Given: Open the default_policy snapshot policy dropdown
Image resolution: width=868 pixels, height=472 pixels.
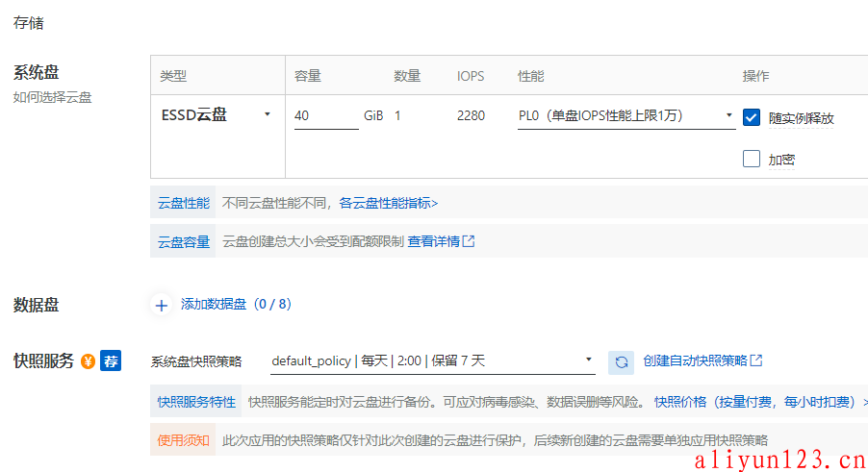Looking at the screenshot, I should click(x=433, y=361).
